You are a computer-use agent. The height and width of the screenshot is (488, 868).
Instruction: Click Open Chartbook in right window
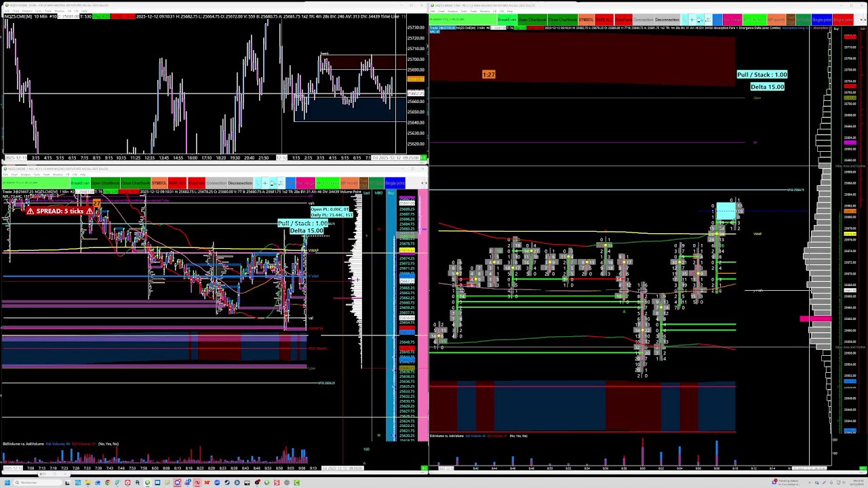pyautogui.click(x=532, y=20)
